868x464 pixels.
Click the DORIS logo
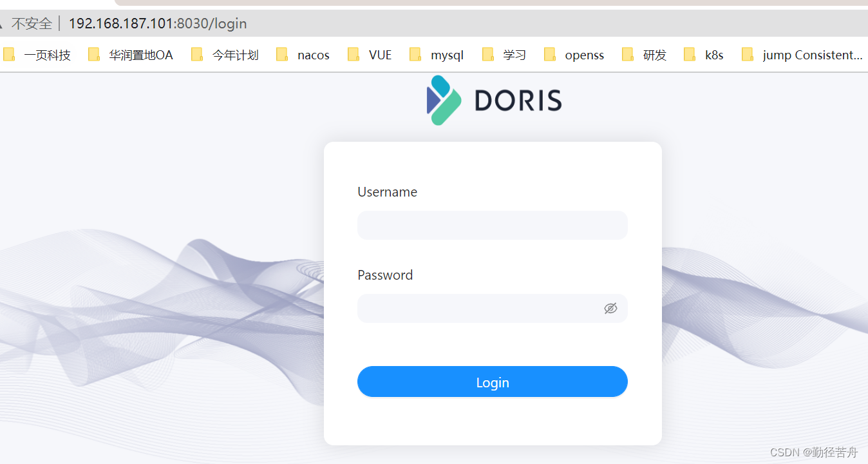(493, 100)
